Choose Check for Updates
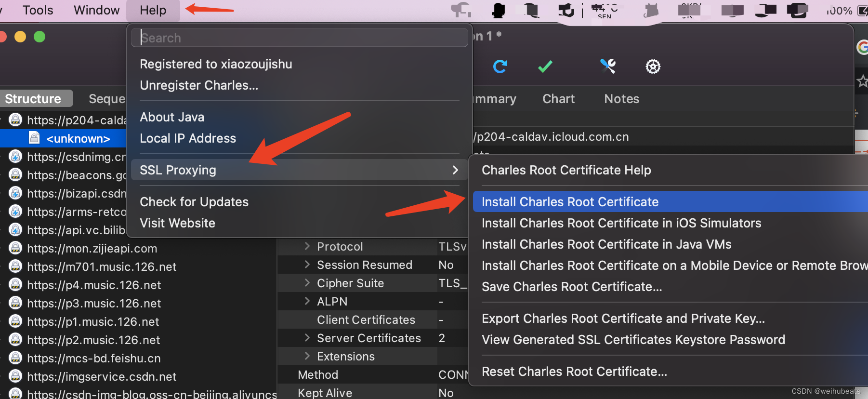This screenshot has width=868, height=399. coord(194,202)
